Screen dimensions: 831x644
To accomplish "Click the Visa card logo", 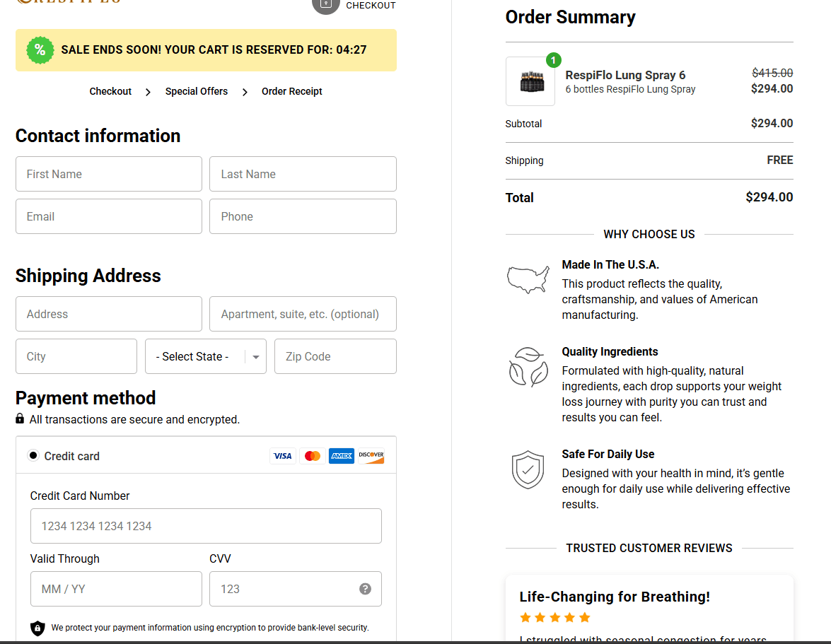I will click(x=282, y=456).
